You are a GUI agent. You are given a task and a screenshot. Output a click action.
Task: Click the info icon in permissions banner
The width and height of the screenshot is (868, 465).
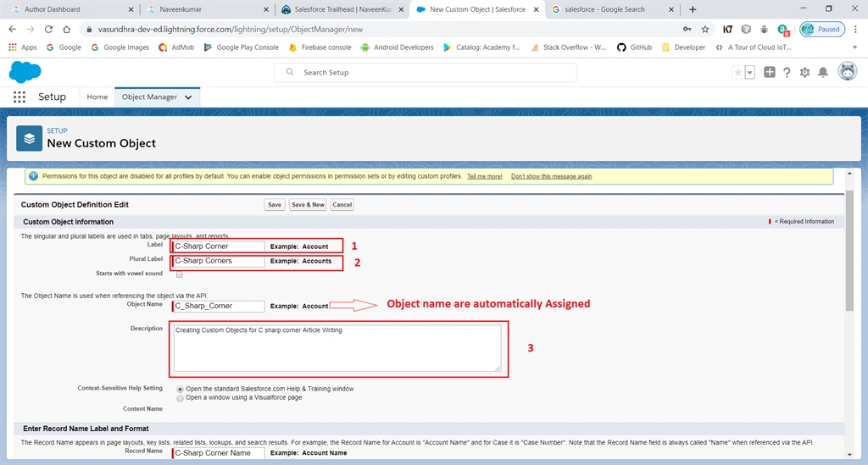pyautogui.click(x=33, y=176)
